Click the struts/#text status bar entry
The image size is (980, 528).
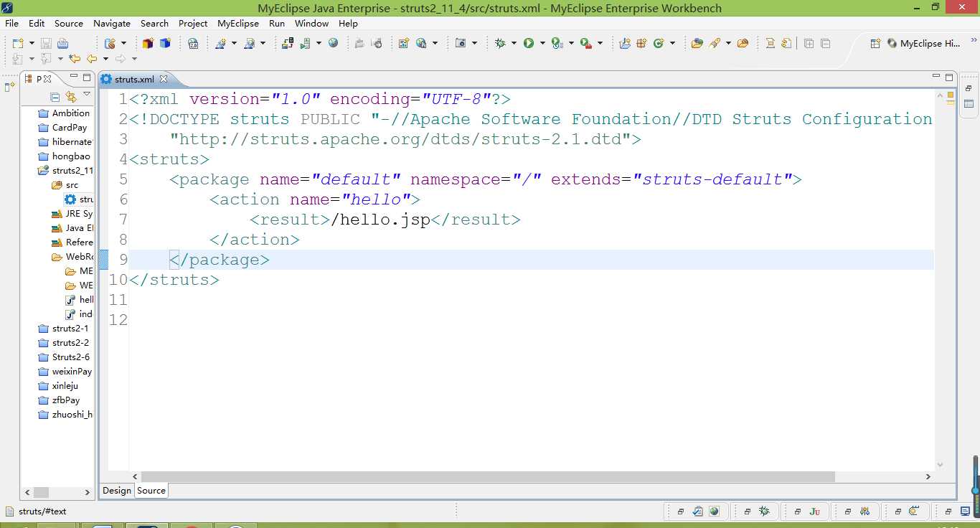[x=42, y=511]
